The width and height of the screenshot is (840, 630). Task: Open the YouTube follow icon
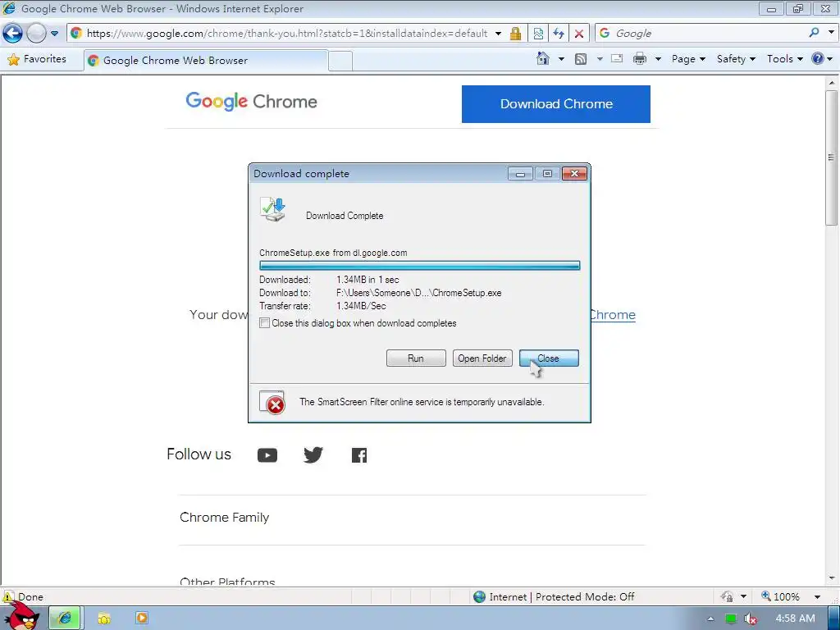point(267,454)
